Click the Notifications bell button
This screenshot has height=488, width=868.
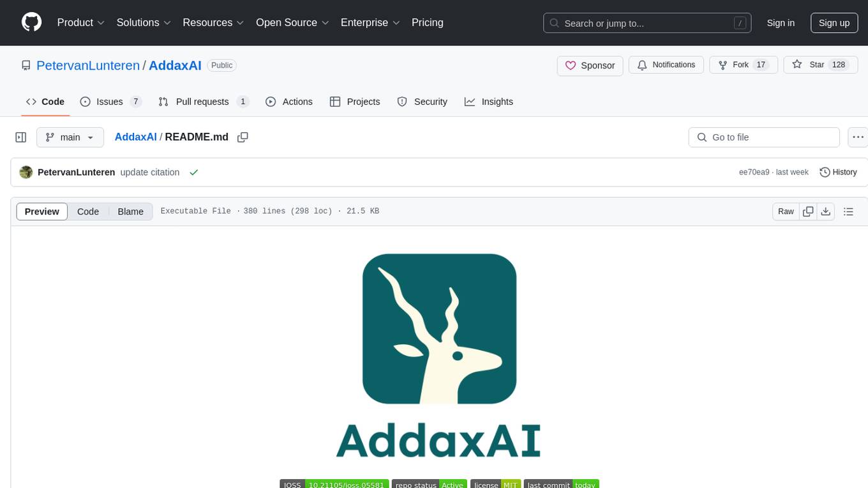click(x=666, y=65)
